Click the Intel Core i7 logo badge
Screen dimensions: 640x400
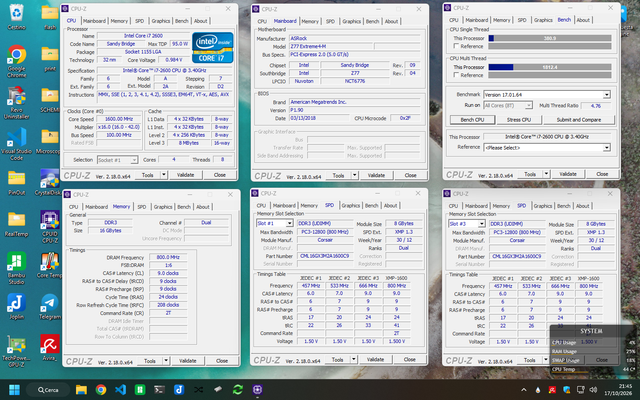[x=213, y=48]
